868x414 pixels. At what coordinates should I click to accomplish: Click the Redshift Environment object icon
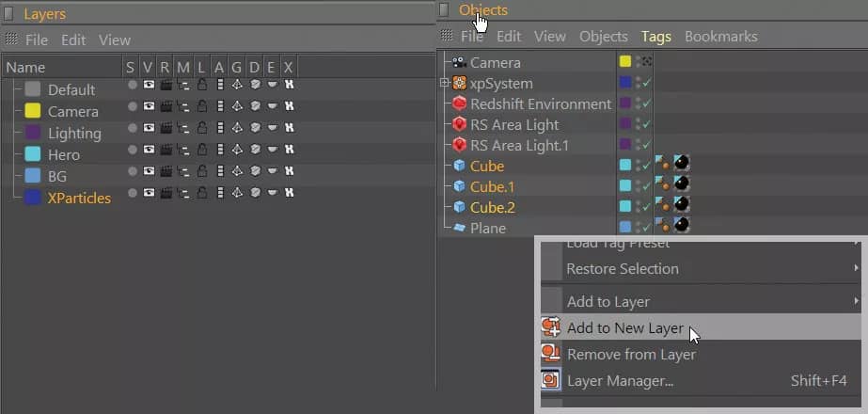coord(460,104)
